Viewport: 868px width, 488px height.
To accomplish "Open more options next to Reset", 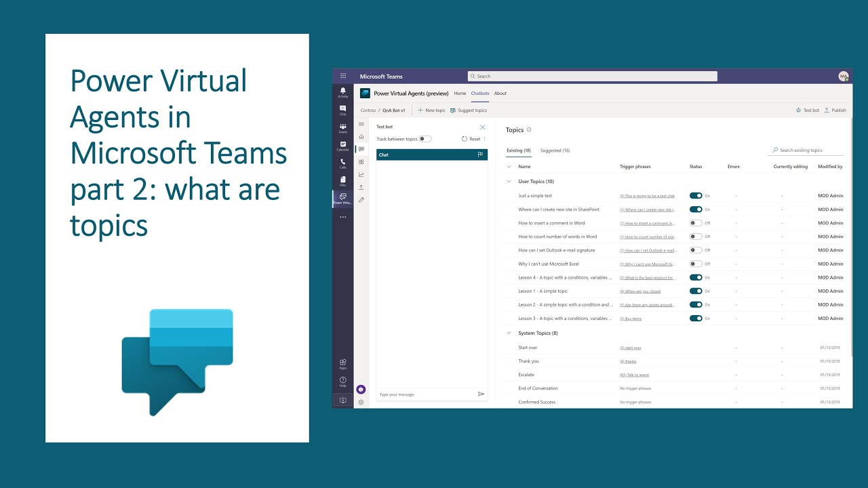I will [x=484, y=139].
